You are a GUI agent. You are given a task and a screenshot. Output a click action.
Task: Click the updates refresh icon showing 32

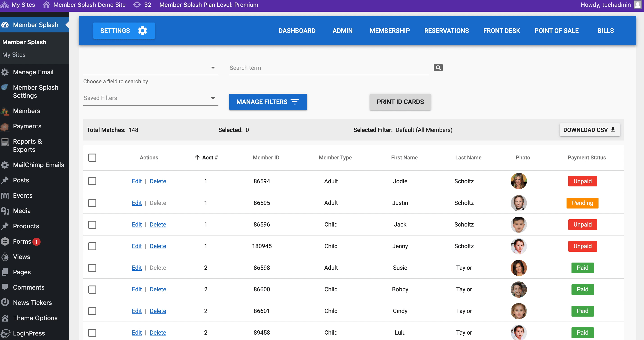137,5
